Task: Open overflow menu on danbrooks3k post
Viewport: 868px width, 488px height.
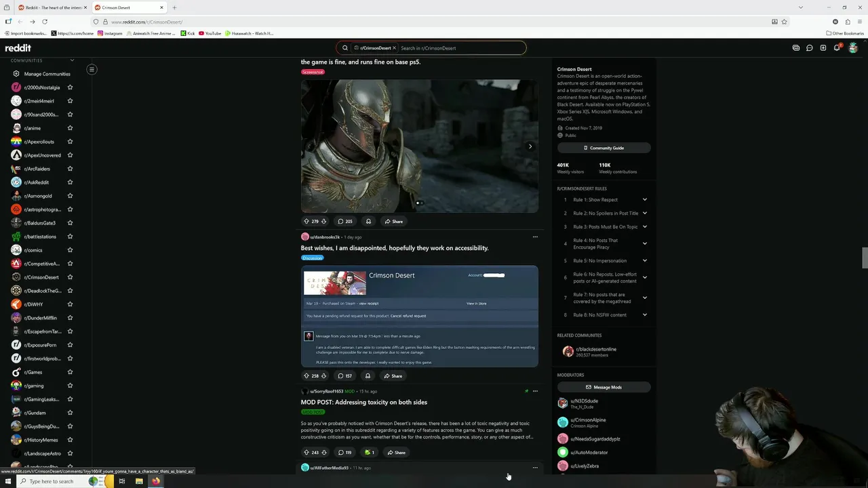Action: pos(535,237)
